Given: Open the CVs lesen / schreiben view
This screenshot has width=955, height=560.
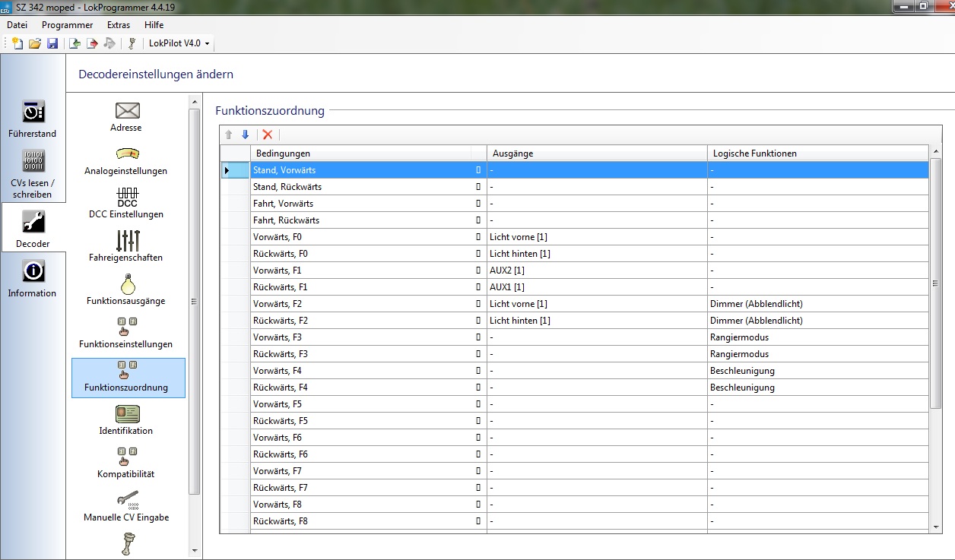Looking at the screenshot, I should coord(33,174).
